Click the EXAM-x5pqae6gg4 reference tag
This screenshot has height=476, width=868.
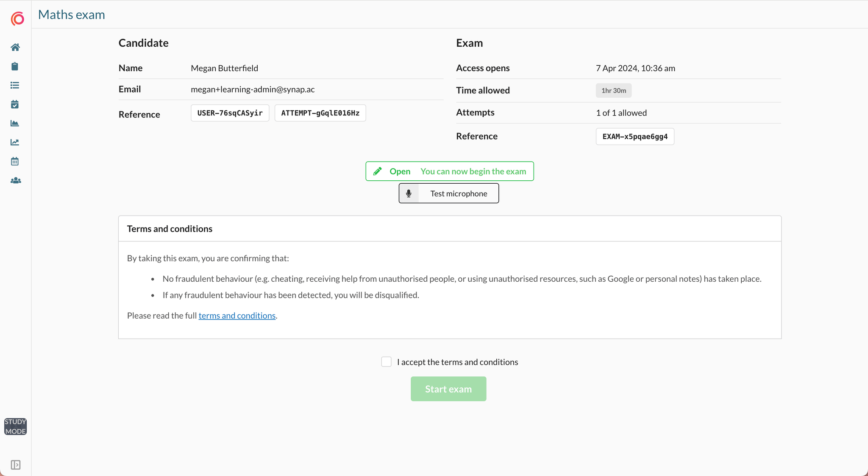634,137
